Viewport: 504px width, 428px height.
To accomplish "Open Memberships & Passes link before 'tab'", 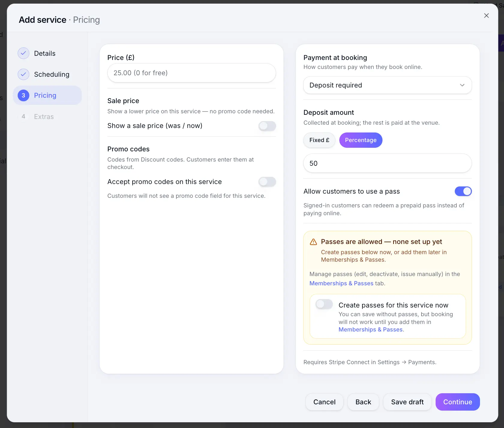I will (x=341, y=283).
